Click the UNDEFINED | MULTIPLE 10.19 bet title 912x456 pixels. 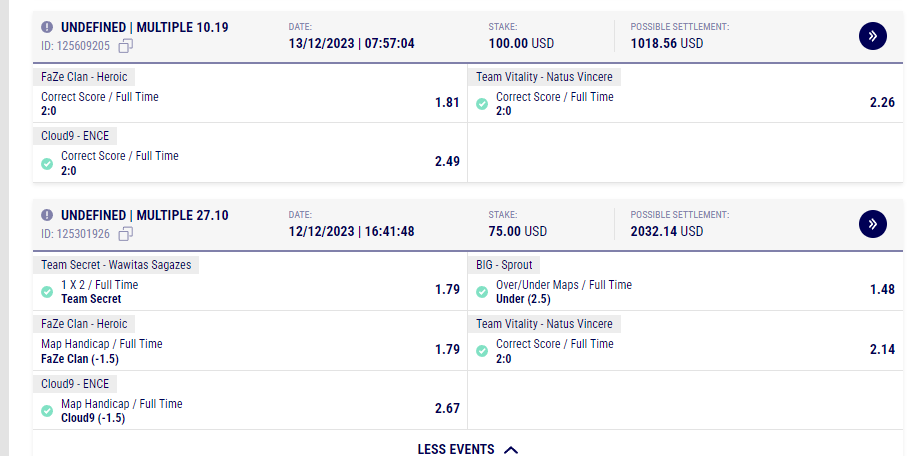click(144, 27)
